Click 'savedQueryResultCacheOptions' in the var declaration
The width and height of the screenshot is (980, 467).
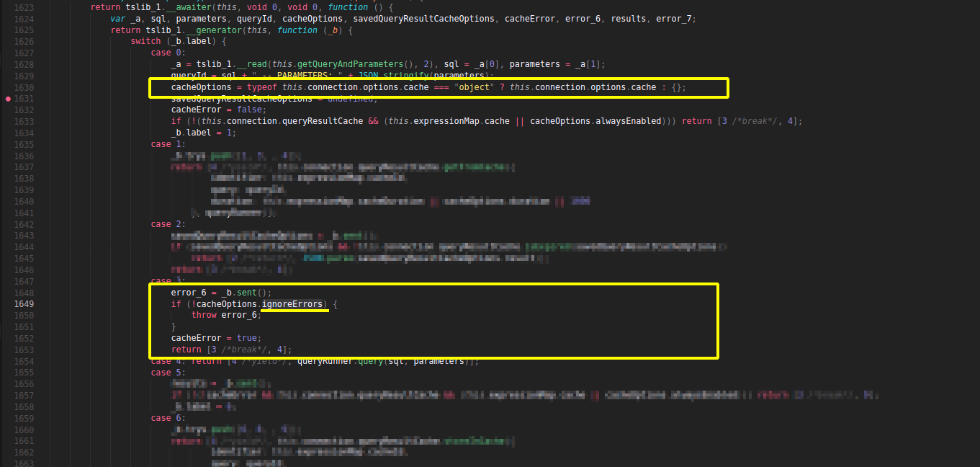coord(423,19)
